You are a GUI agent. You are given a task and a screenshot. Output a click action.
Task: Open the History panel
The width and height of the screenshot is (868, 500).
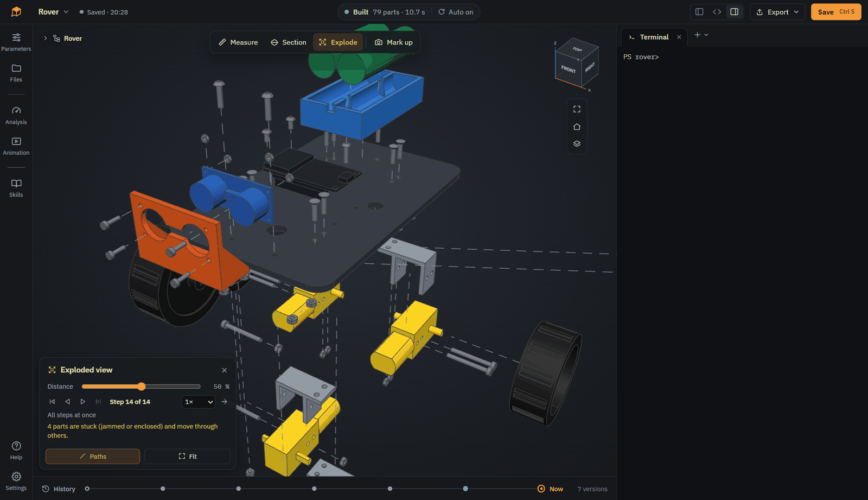click(59, 489)
